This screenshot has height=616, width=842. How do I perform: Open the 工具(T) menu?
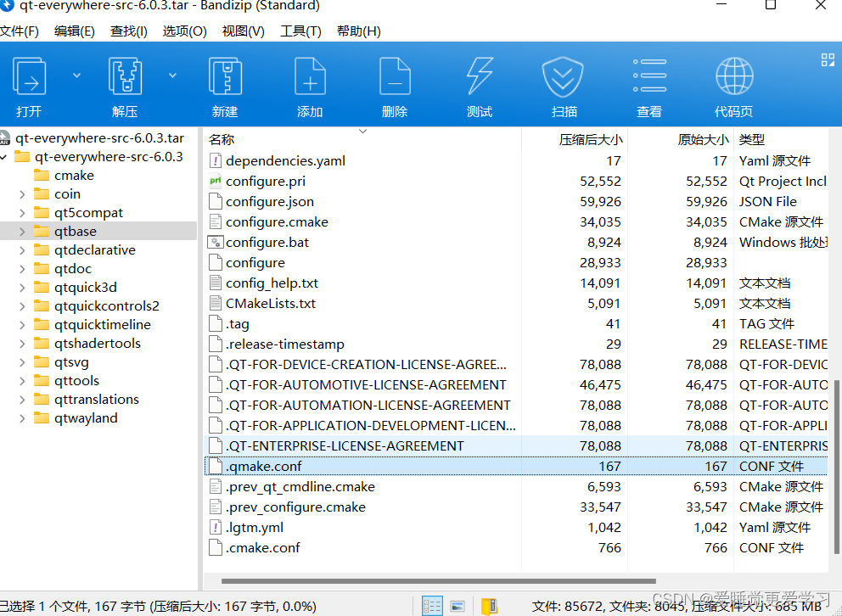[x=300, y=31]
